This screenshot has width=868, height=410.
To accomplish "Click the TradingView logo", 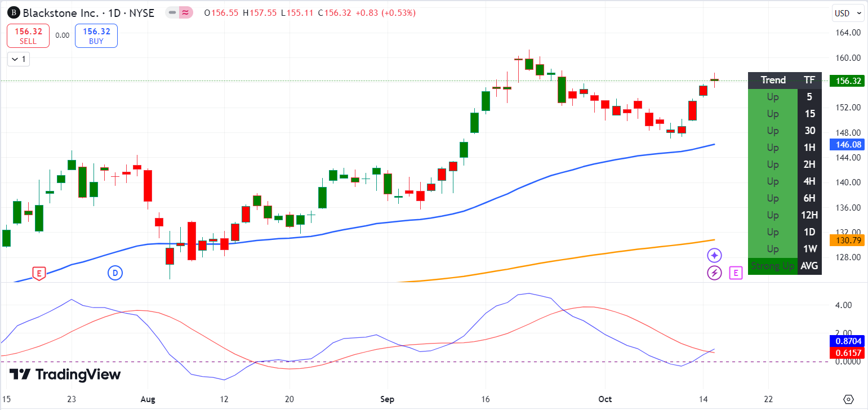I will [x=65, y=375].
